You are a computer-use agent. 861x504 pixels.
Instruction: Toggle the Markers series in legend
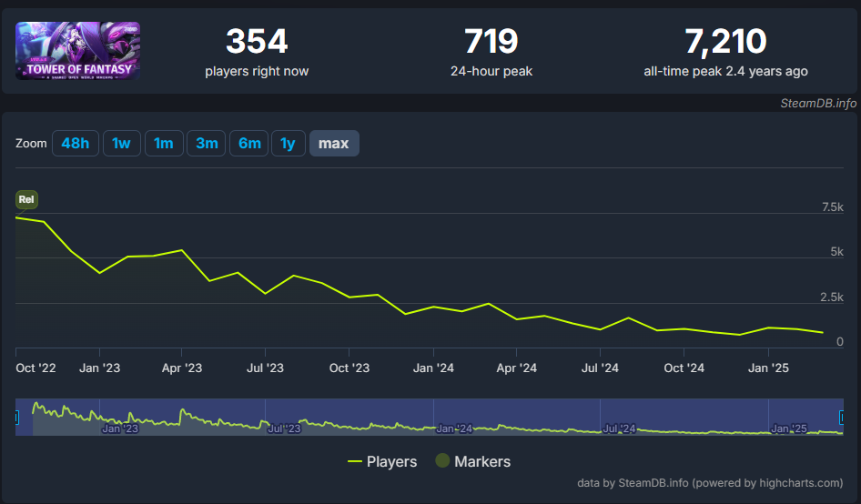click(x=473, y=462)
